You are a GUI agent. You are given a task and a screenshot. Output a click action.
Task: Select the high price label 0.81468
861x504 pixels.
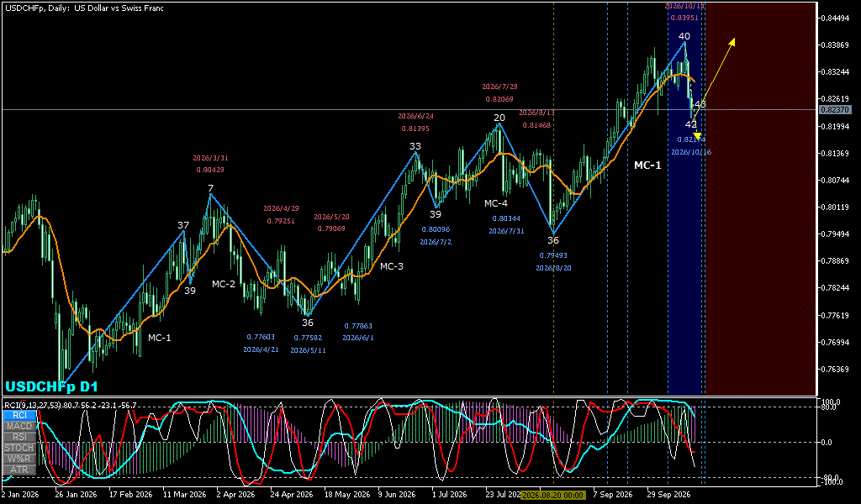point(536,125)
